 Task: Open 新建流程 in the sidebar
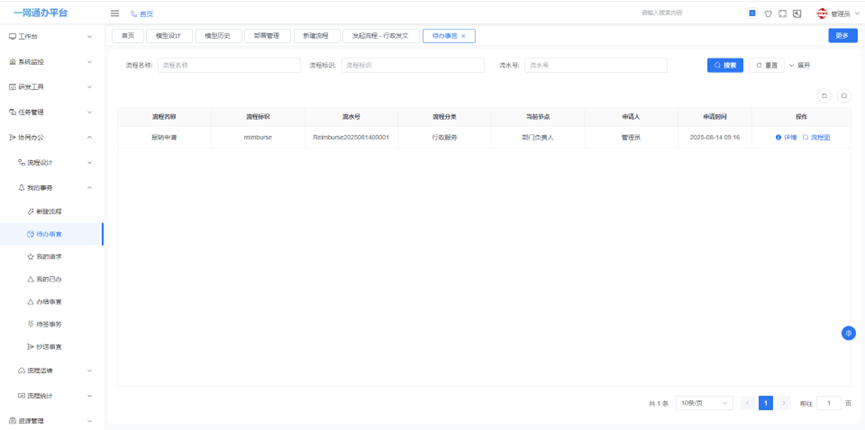48,212
